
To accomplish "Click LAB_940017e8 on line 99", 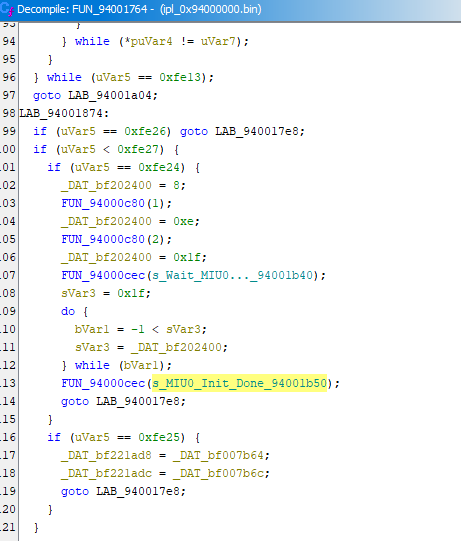I will tap(257, 131).
